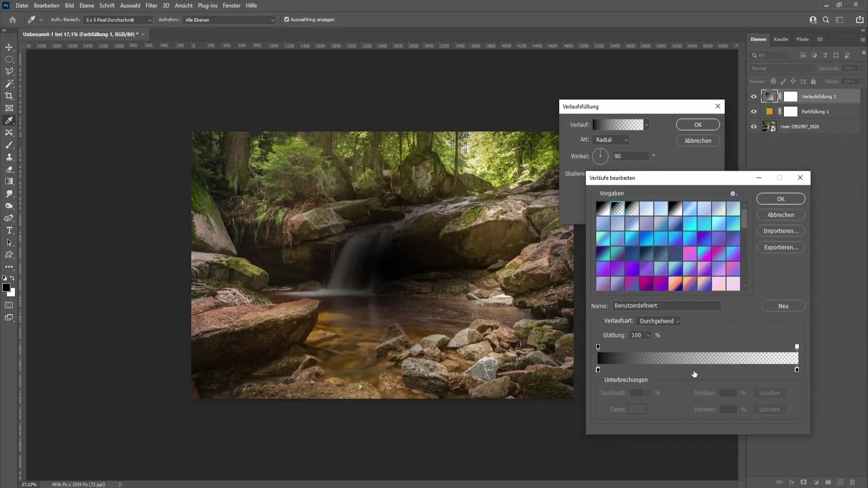Screen dimensions: 868x488
Task: Toggle visibility of river-2951997_1920 layer
Action: tap(754, 127)
